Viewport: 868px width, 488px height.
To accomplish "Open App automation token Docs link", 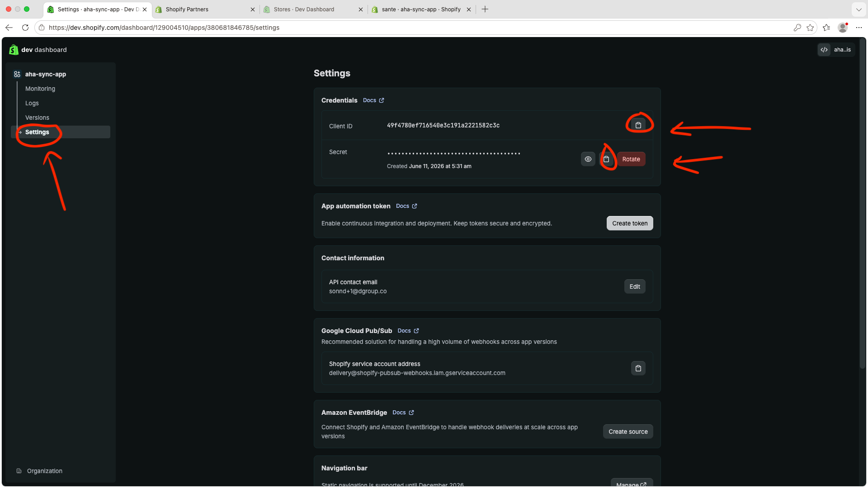I will point(406,206).
